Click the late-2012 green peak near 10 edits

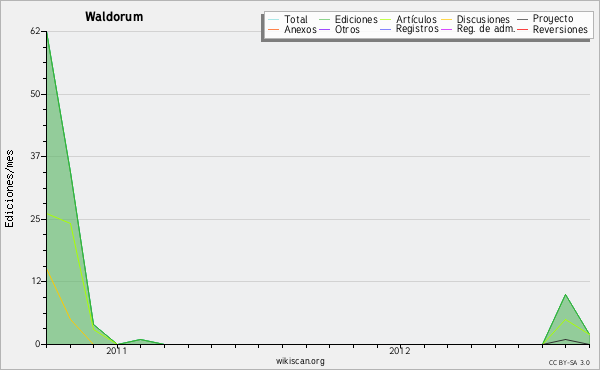click(x=566, y=294)
